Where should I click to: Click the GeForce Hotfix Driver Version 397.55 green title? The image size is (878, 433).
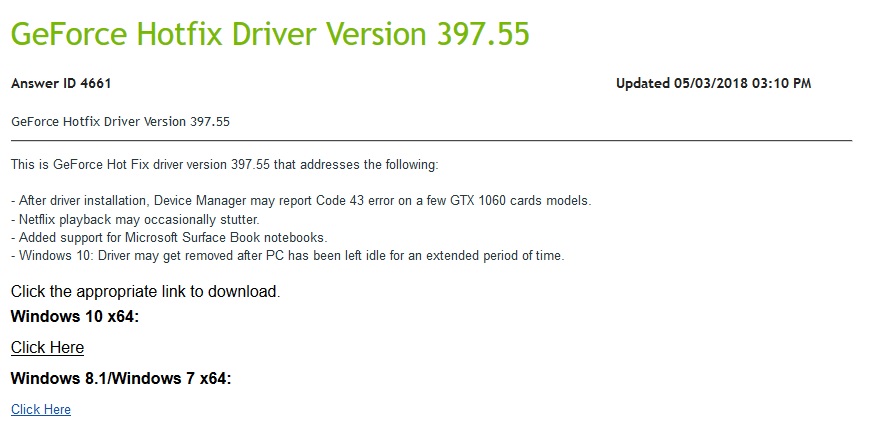pyautogui.click(x=270, y=34)
